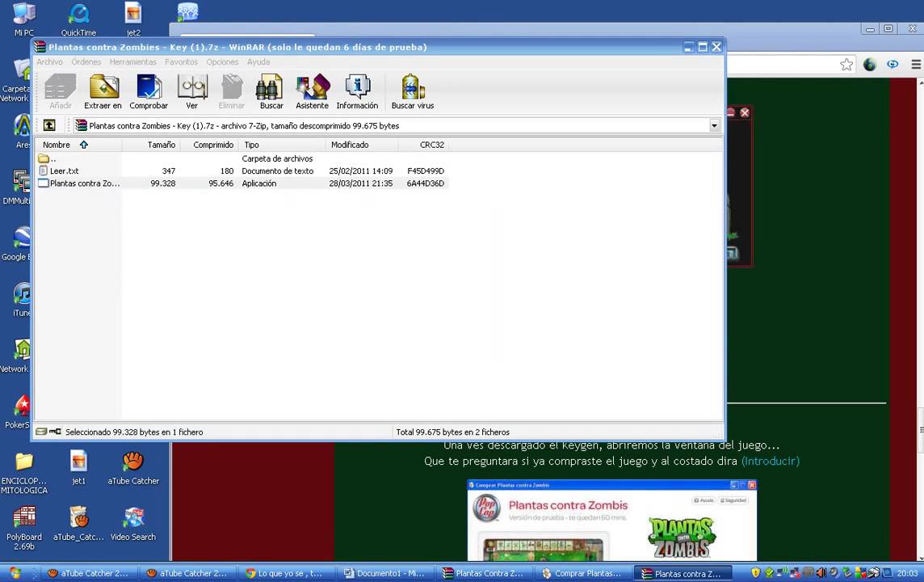Sort by Nombre column header
The width and height of the screenshot is (924, 582).
[79, 145]
